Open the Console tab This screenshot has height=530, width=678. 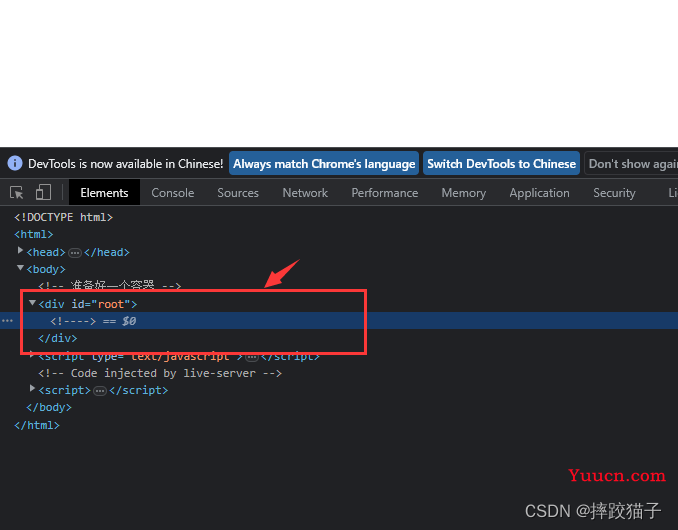(x=173, y=193)
